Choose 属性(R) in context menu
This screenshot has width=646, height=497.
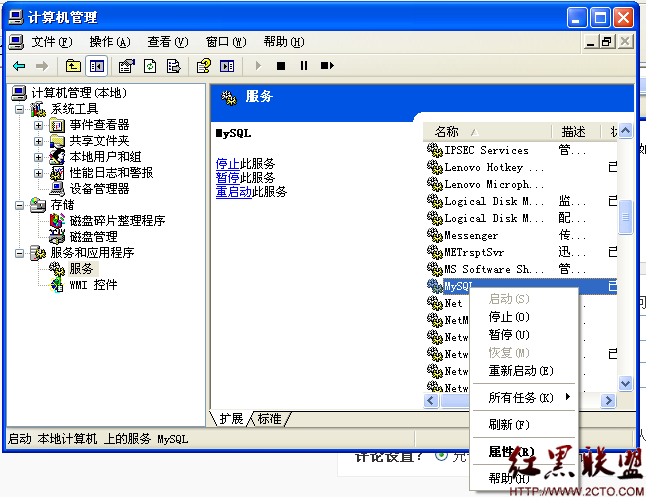tap(524, 452)
